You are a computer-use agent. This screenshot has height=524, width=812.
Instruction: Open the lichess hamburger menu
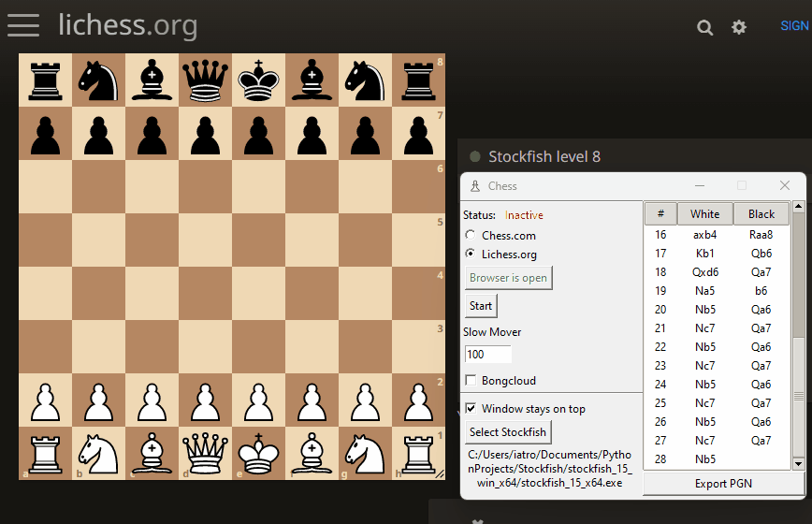[23, 25]
